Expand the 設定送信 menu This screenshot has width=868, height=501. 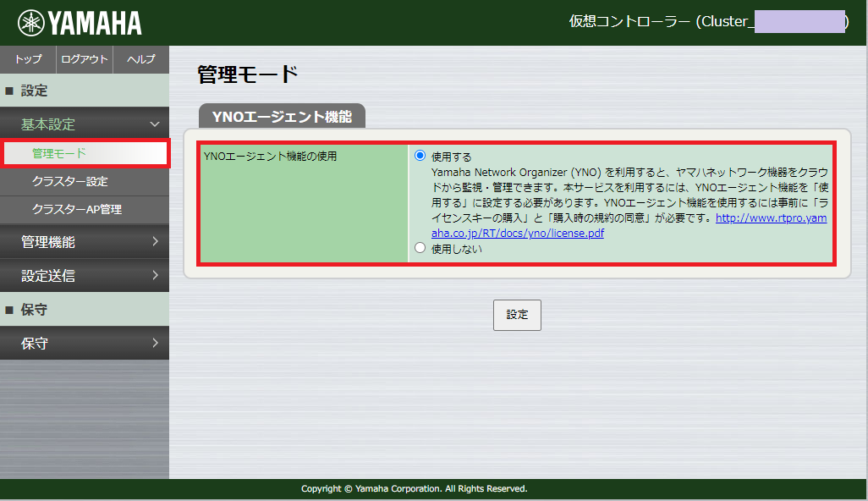[85, 276]
